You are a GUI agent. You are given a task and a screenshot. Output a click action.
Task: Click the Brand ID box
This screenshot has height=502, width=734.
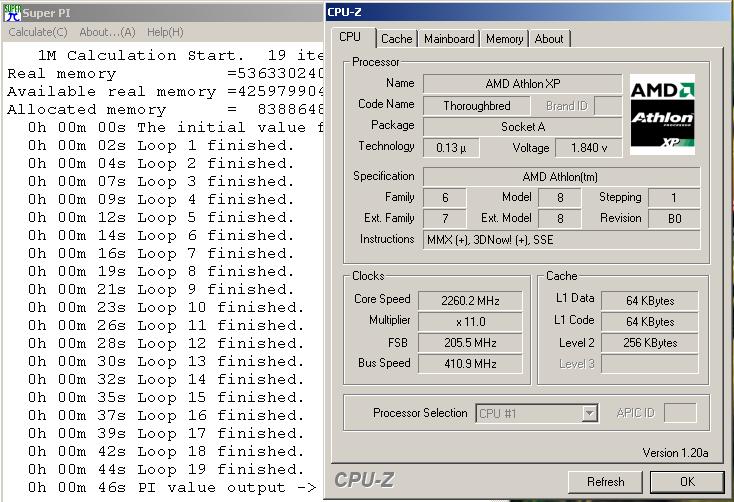567,105
